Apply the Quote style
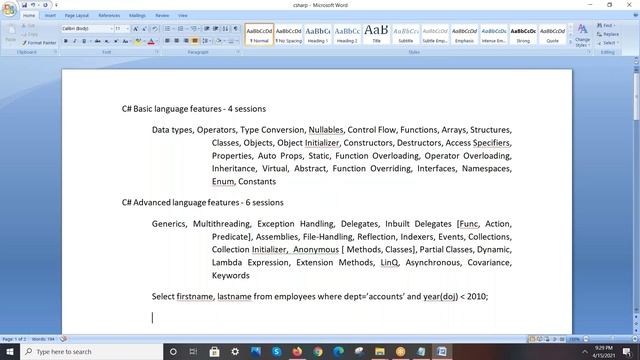This screenshot has height=360, width=640. point(552,35)
